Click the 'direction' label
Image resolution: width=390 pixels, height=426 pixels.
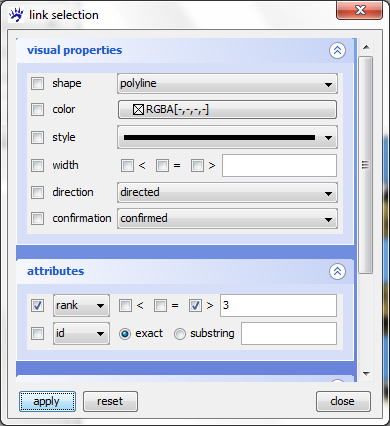[x=73, y=192]
